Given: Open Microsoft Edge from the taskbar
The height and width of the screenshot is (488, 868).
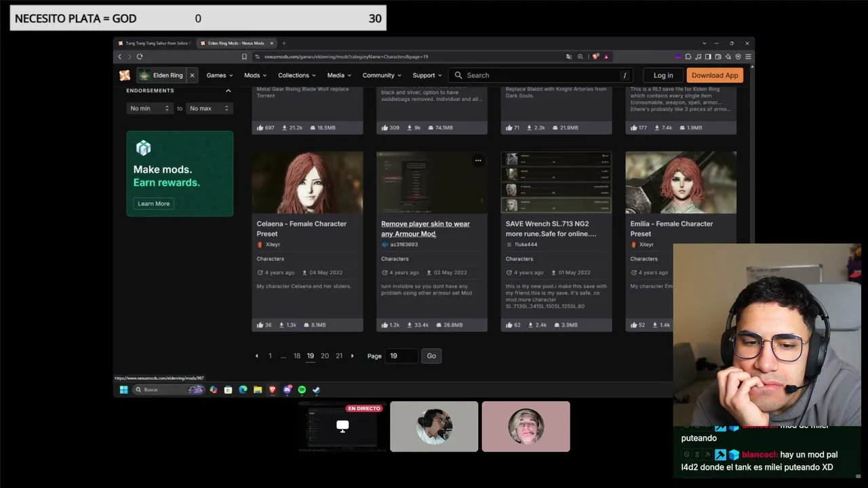Looking at the screenshot, I should (243, 390).
